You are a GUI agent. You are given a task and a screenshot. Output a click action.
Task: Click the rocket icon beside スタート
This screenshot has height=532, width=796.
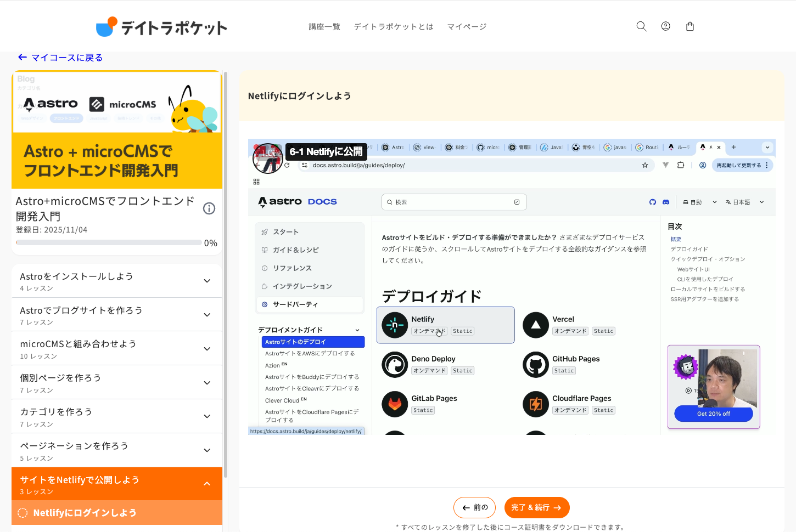[x=265, y=232]
